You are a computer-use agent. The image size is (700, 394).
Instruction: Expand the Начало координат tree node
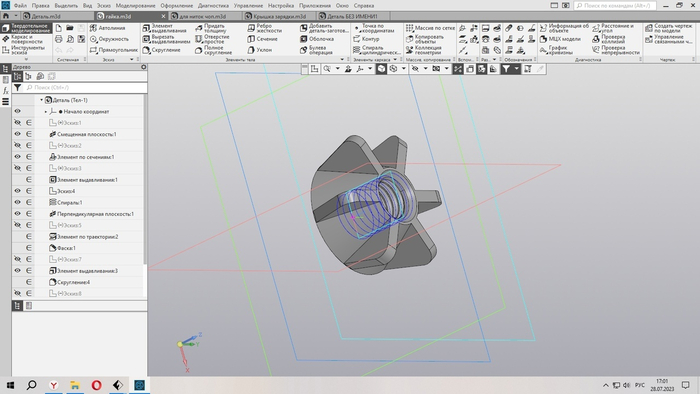tap(46, 112)
